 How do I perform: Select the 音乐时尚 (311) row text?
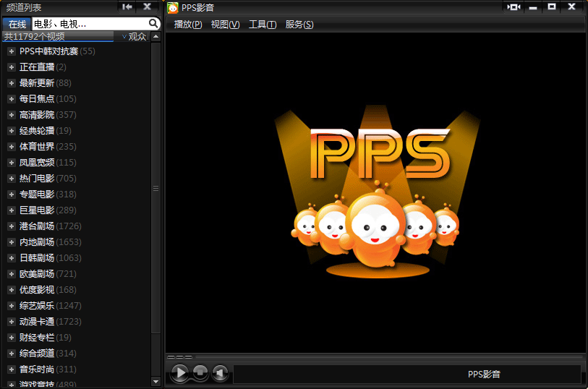(x=48, y=369)
